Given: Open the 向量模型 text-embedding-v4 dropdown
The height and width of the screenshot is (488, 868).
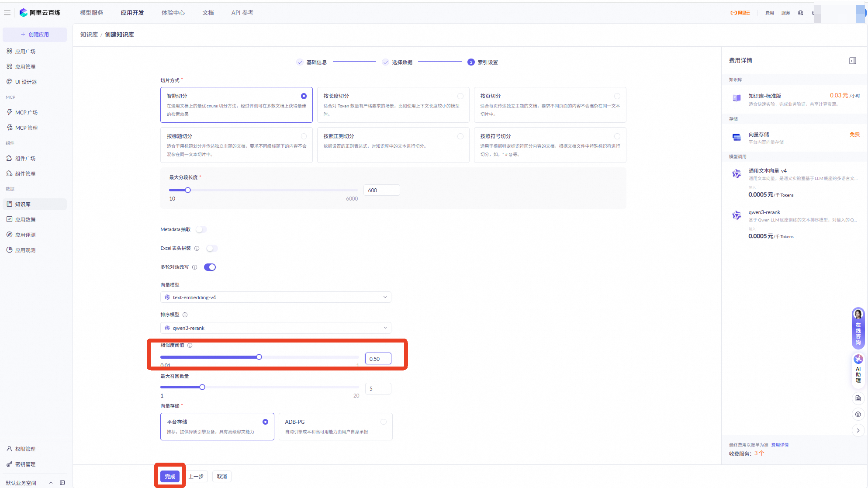Looking at the screenshot, I should (275, 297).
